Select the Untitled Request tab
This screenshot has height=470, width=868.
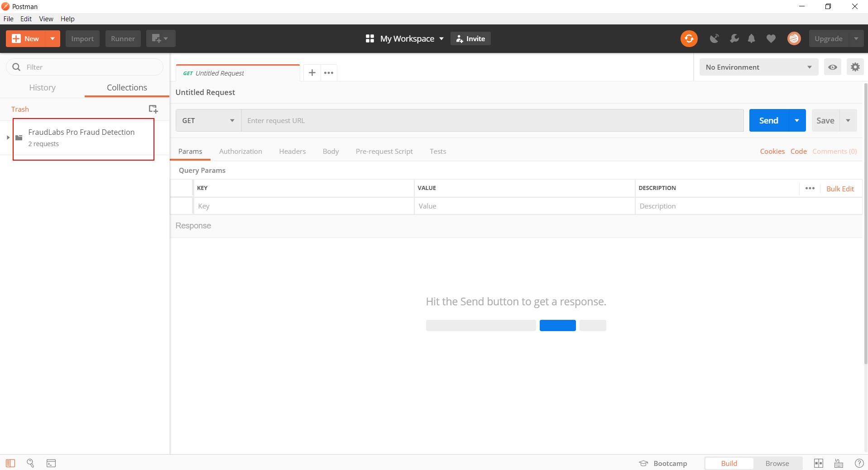[x=238, y=73]
